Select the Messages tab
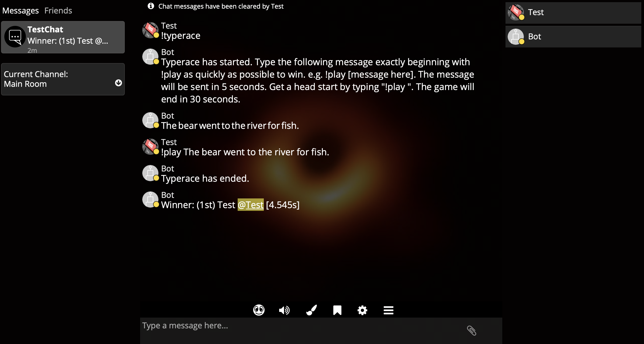Screen dimensions: 644x344 point(20,11)
